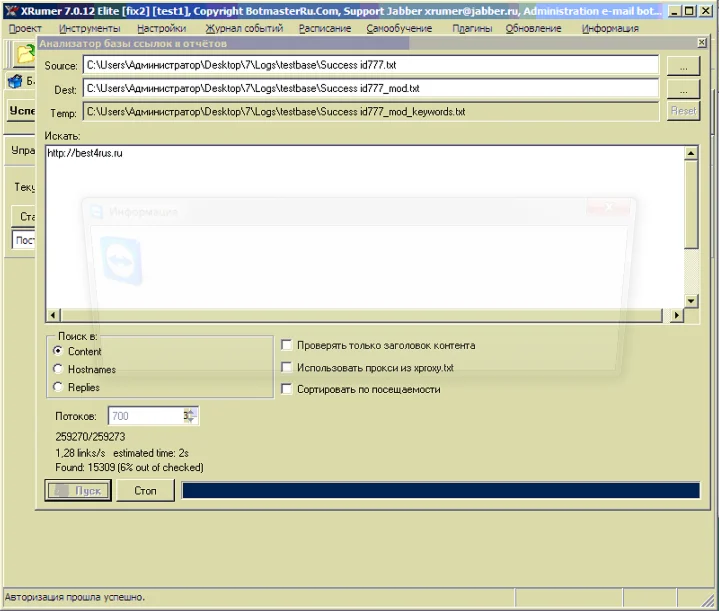Select the Content radio button
Image resolution: width=719 pixels, height=611 pixels.
pos(58,351)
